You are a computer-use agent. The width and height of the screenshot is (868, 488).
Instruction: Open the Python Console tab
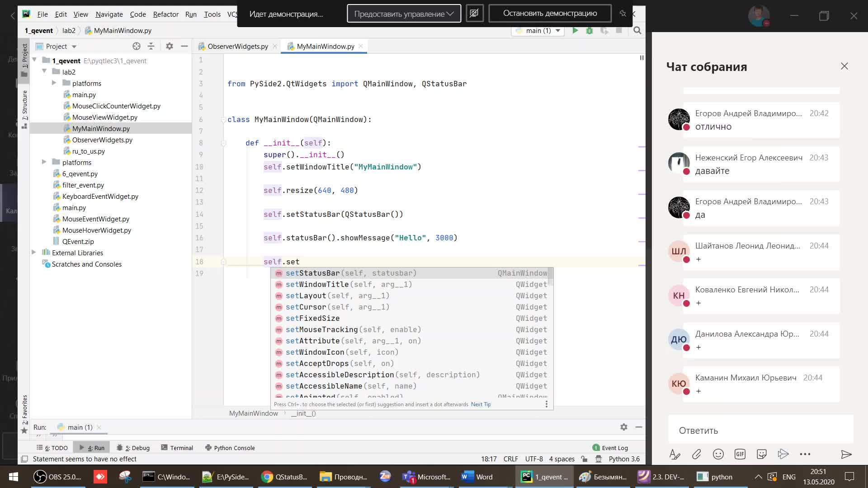[230, 448]
